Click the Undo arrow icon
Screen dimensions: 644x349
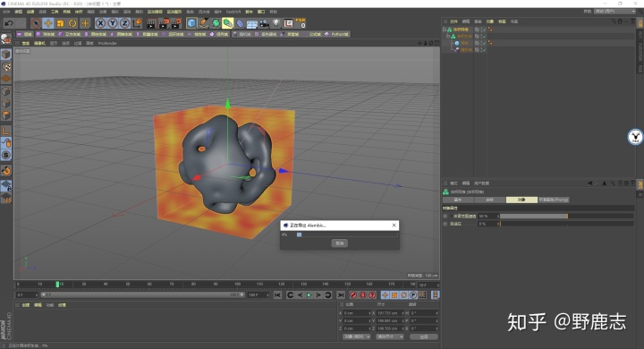pos(9,23)
